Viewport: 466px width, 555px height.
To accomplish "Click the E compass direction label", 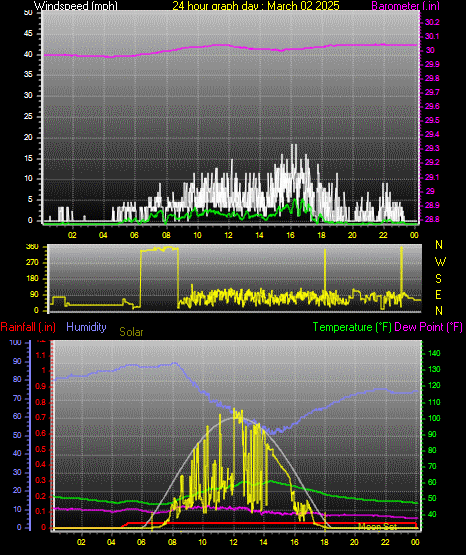I will click(x=438, y=295).
